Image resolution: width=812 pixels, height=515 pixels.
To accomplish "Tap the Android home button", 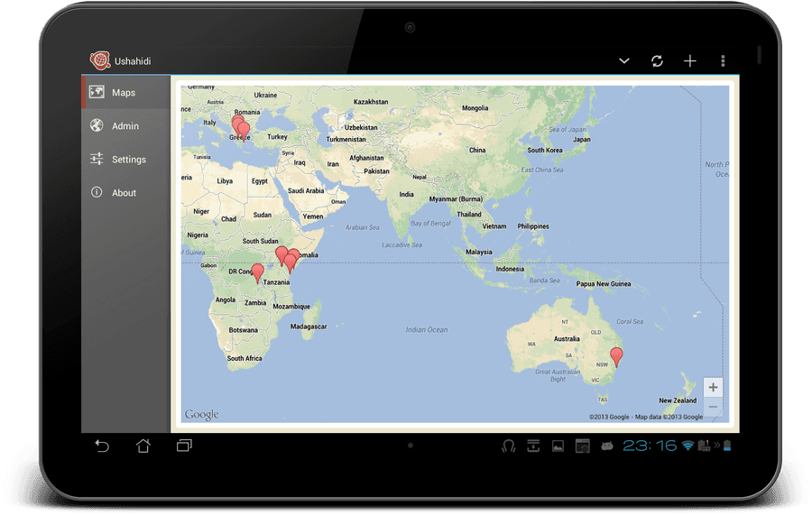I will [143, 446].
